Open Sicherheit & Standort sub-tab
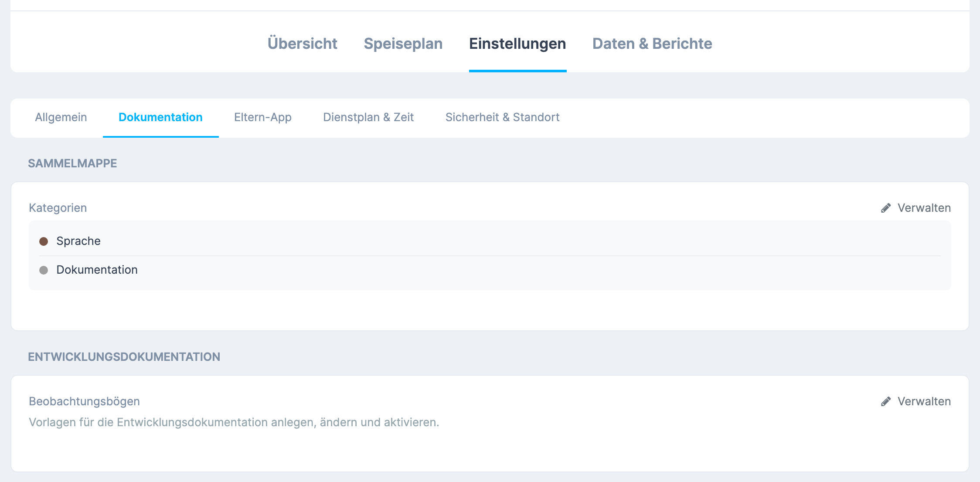 click(503, 117)
